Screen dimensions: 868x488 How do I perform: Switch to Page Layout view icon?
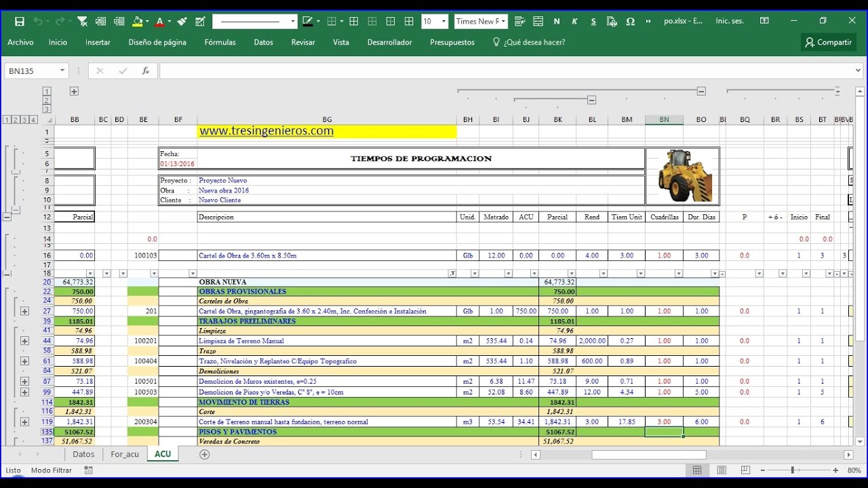point(722,470)
